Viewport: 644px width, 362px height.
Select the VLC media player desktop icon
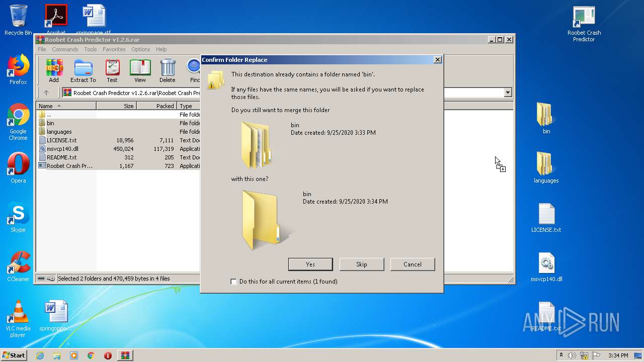point(18,319)
